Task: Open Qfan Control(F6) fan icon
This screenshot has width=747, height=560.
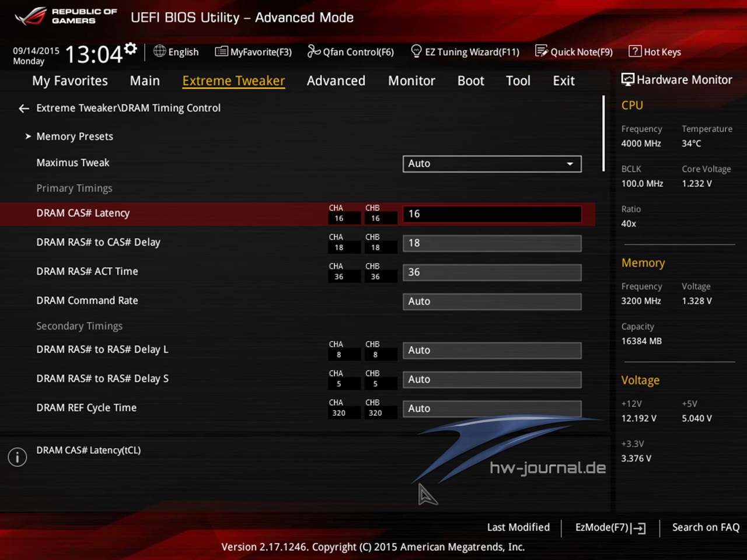Action: click(314, 51)
